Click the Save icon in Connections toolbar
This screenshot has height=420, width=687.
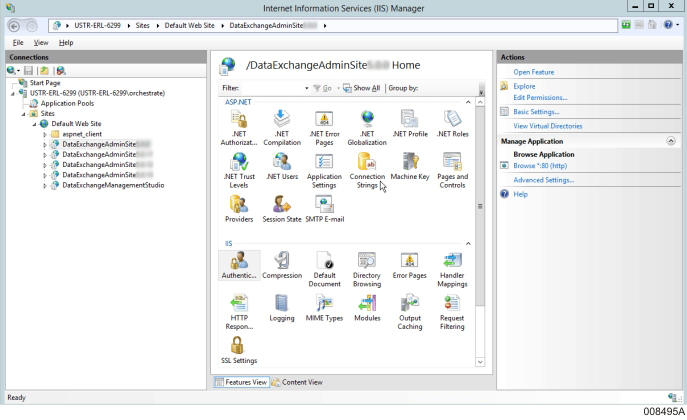(28, 71)
